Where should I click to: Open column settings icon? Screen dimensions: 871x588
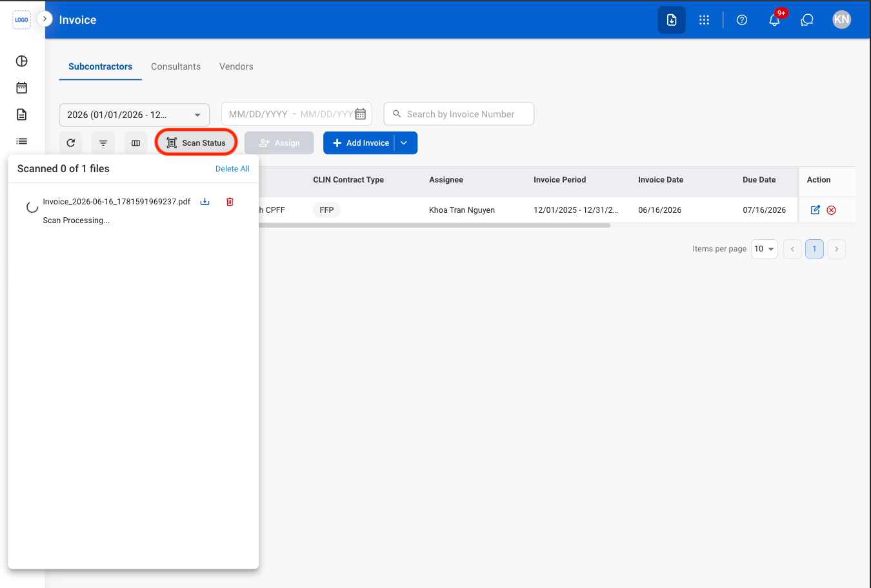(x=135, y=143)
